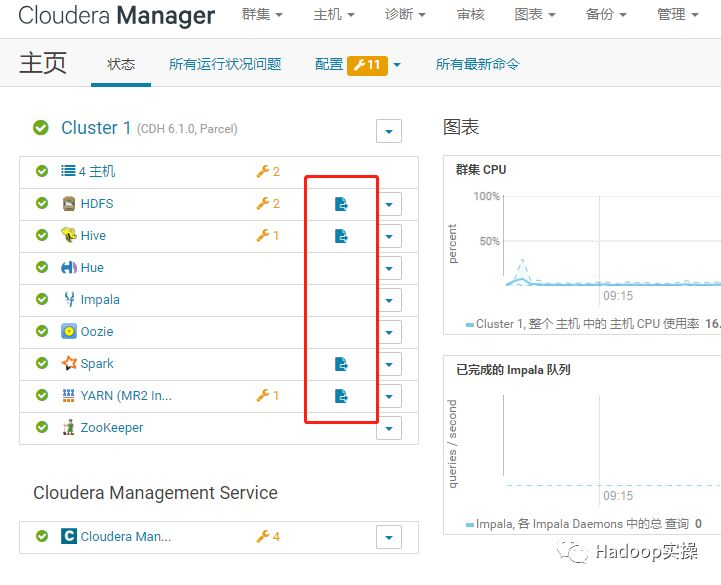This screenshot has height=585, width=721.
Task: Click the Oozie service icon
Action: tap(69, 331)
